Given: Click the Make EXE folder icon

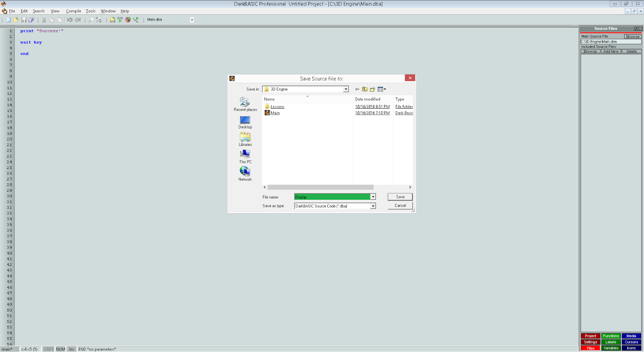Looking at the screenshot, I should [x=112, y=20].
